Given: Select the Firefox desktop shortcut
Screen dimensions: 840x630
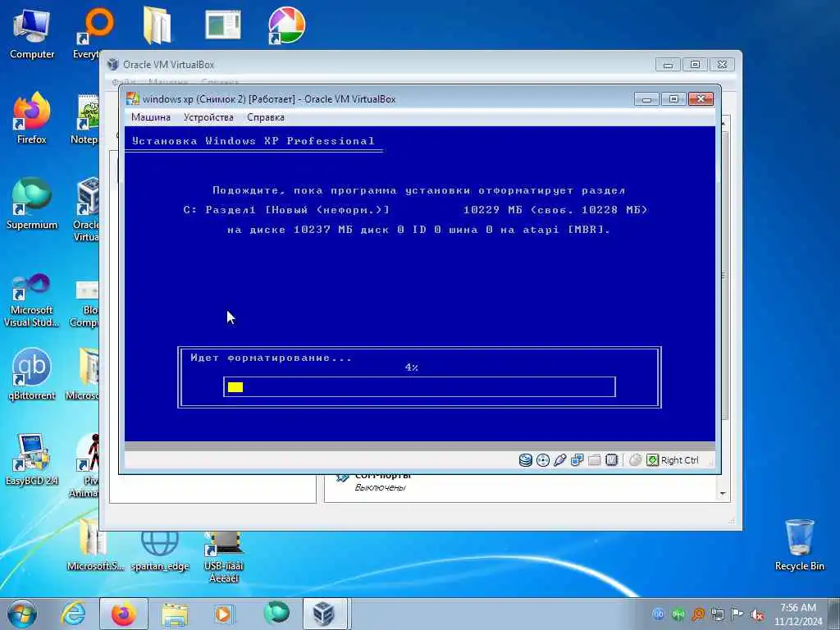Looking at the screenshot, I should click(x=32, y=119).
